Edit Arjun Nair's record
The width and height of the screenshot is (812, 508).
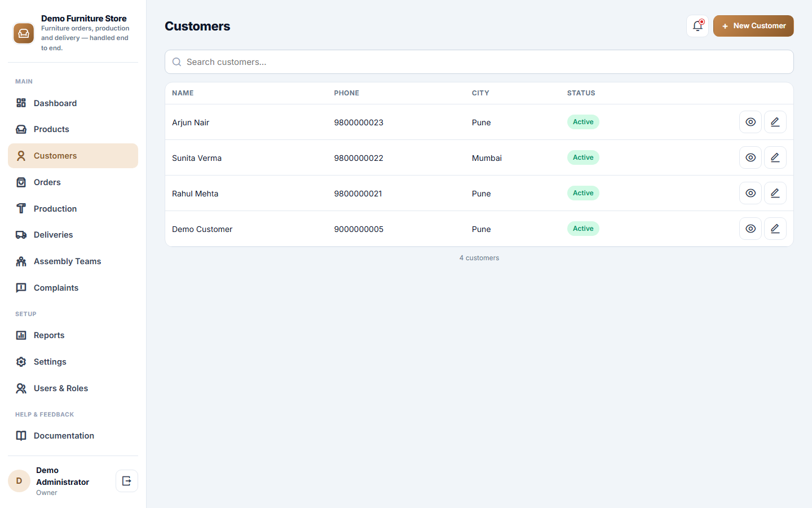[x=775, y=122]
